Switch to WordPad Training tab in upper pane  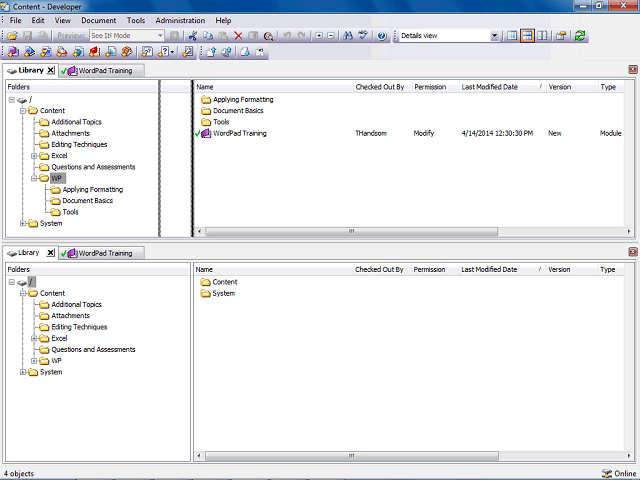click(101, 71)
